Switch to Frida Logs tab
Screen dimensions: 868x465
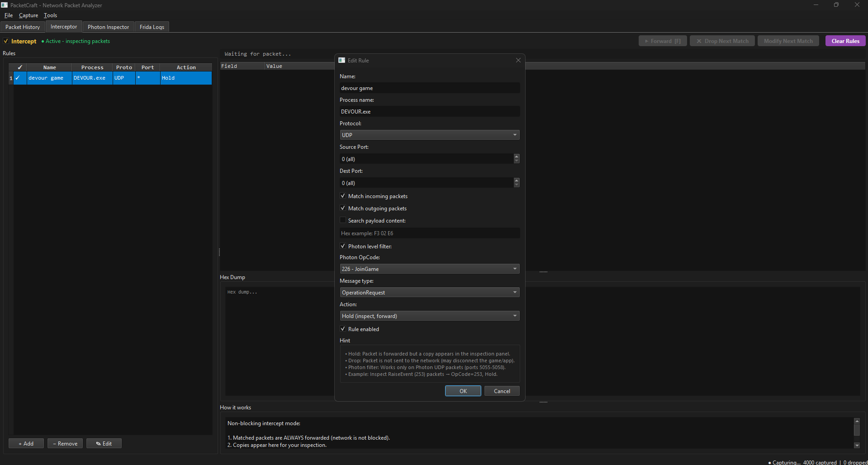pos(152,27)
